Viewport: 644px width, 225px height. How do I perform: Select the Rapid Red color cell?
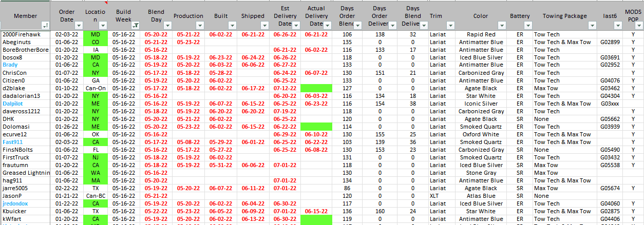click(x=481, y=34)
